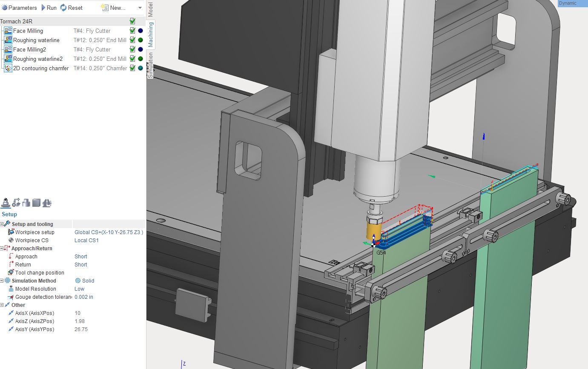The image size is (588, 369).
Task: Click the G54 coordinate origin in viewport
Action: (x=373, y=245)
